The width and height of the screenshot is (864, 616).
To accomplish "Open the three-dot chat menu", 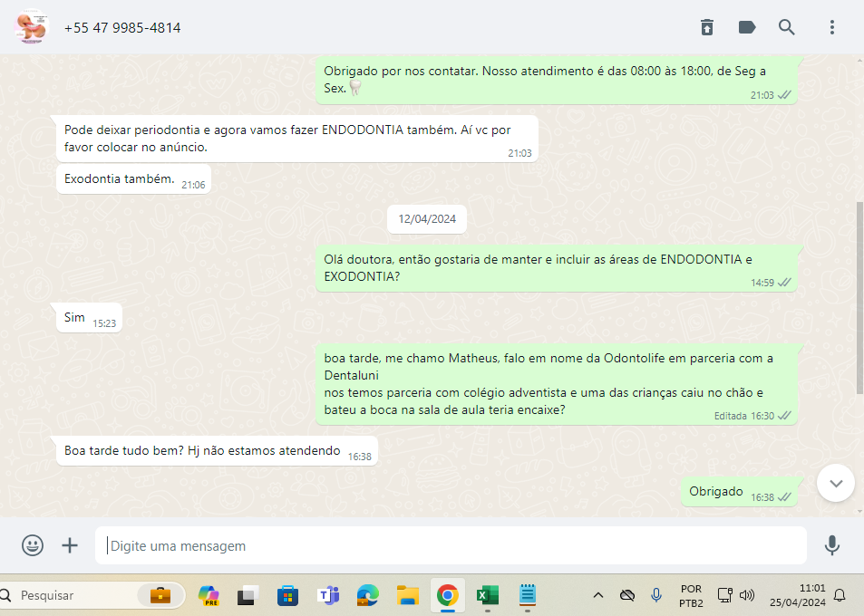I will pyautogui.click(x=831, y=27).
